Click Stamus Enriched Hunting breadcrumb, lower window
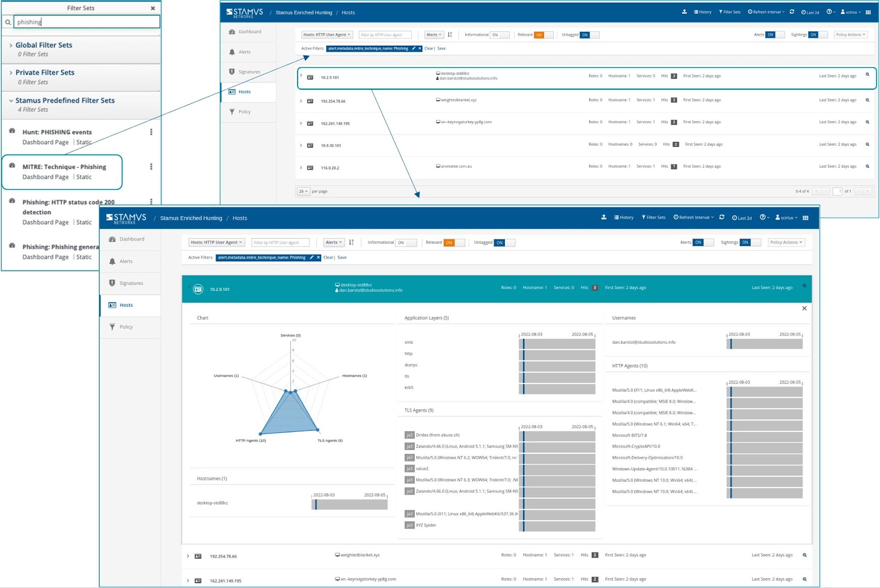The height and width of the screenshot is (588, 880). point(191,218)
